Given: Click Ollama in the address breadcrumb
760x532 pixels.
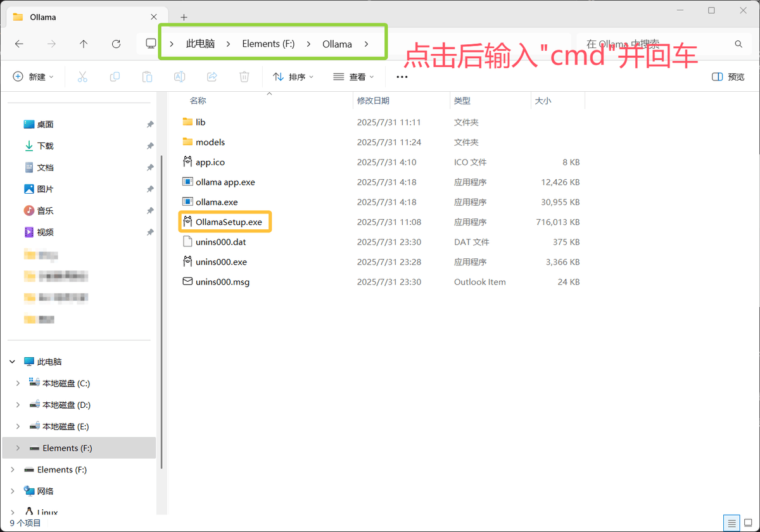Looking at the screenshot, I should pyautogui.click(x=337, y=44).
